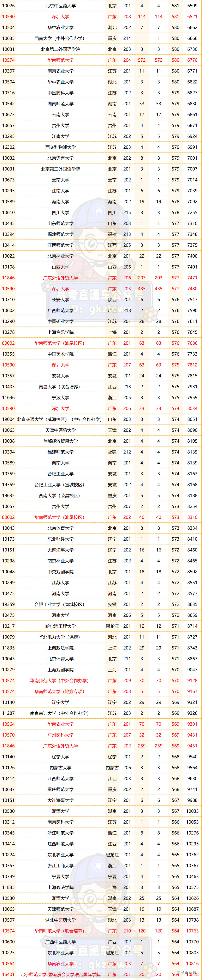Image resolution: width=202 pixels, height=980 pixels.
Task: Select the 上海音乐学院 cell
Action: (60, 332)
